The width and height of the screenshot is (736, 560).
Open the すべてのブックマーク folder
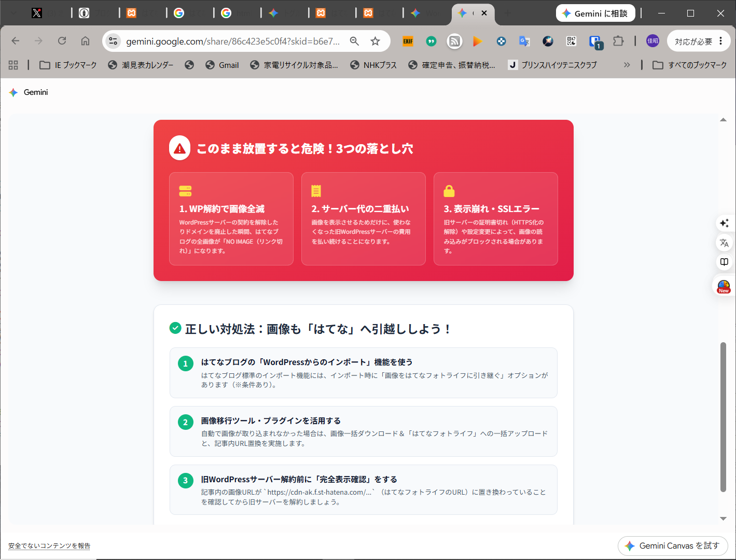[x=690, y=65]
